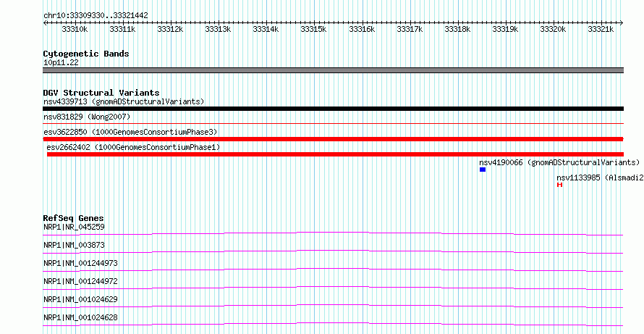Click the 10p11.22 band label

coord(62,63)
